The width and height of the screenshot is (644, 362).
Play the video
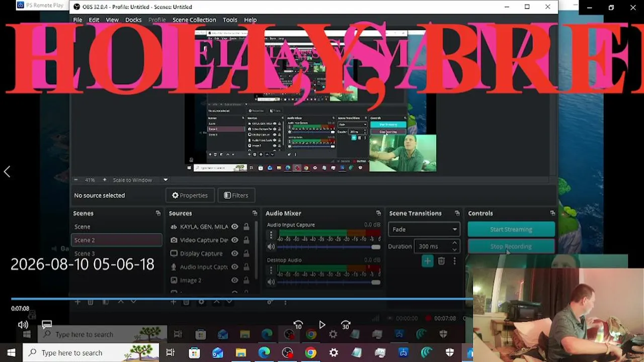[x=322, y=325]
